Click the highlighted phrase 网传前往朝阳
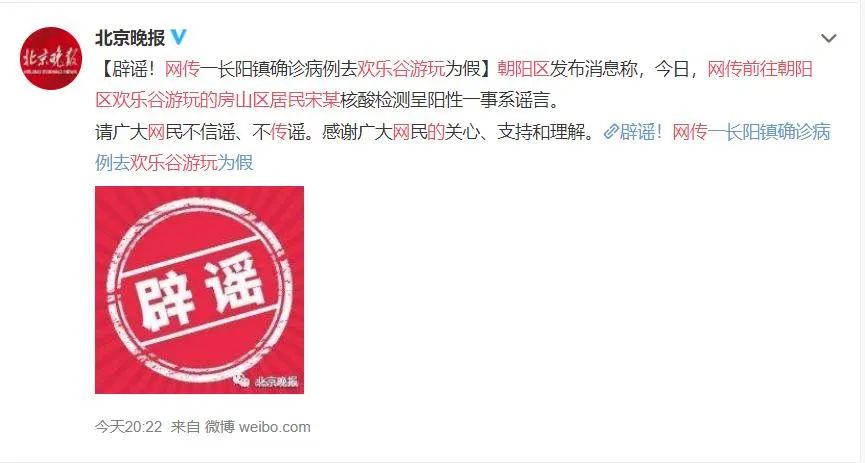The image size is (865, 463). [760, 69]
